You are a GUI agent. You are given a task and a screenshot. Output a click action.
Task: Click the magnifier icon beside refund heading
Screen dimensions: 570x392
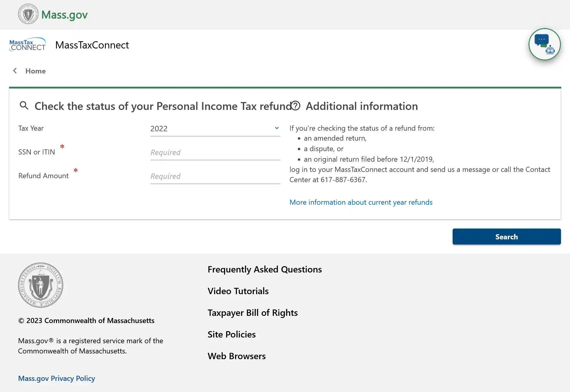pos(24,105)
